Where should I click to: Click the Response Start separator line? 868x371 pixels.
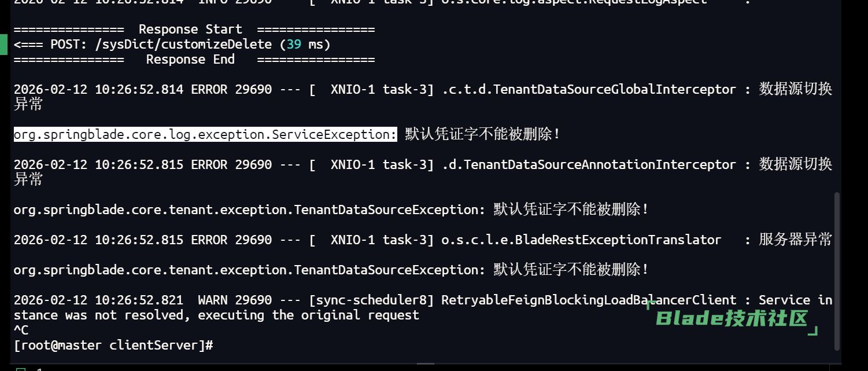(x=194, y=30)
